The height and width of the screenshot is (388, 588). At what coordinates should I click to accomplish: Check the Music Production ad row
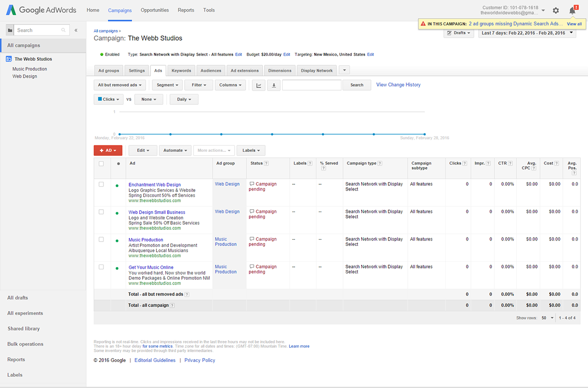101,240
